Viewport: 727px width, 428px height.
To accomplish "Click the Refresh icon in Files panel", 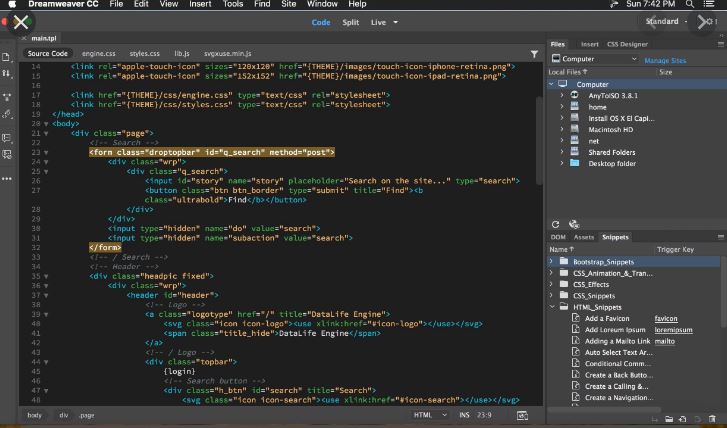I will [555, 224].
